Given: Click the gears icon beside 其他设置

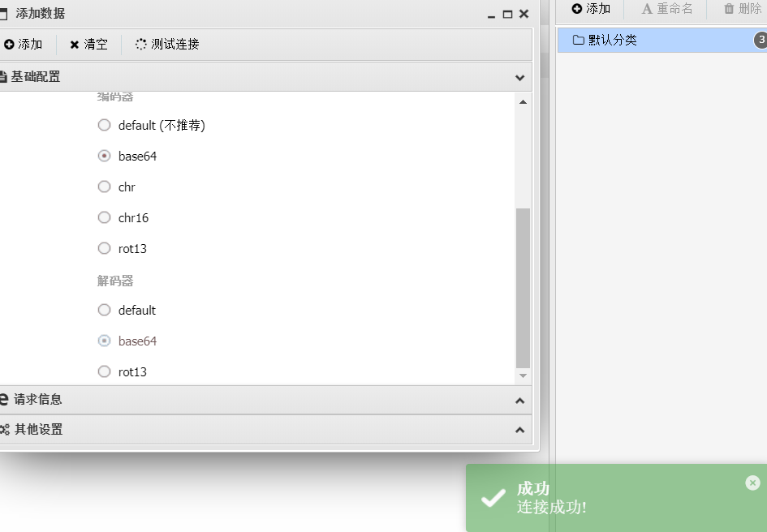Looking at the screenshot, I should 5,430.
